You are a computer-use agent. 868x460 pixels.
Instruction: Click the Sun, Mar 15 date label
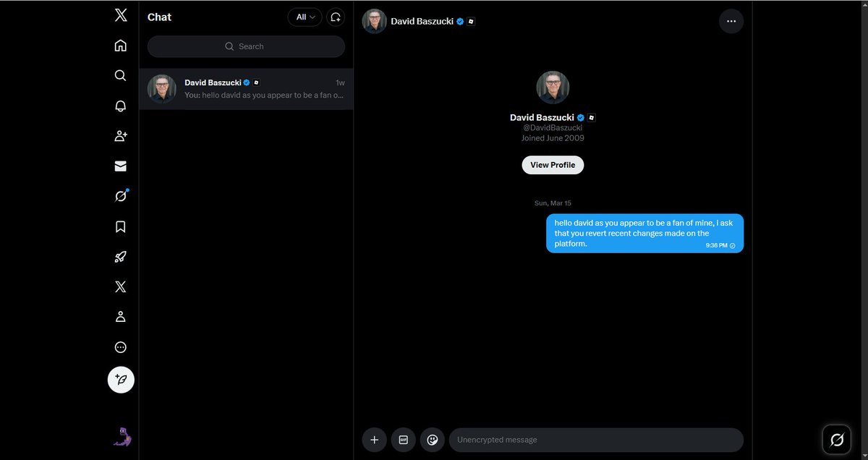click(x=553, y=203)
